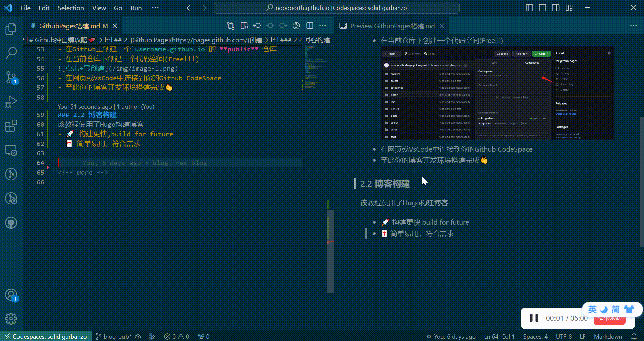
Task: Open the File menu
Action: (26, 8)
